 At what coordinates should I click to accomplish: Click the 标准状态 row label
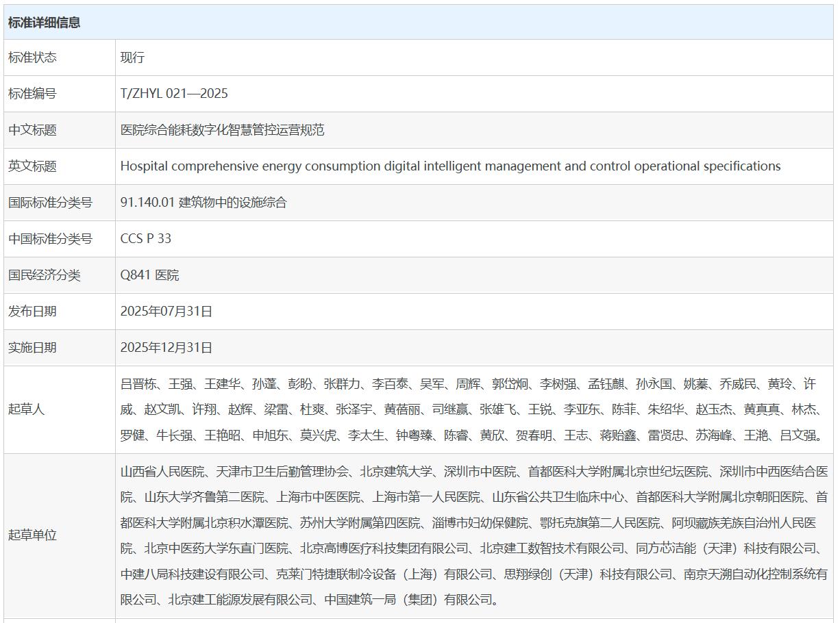(32, 58)
